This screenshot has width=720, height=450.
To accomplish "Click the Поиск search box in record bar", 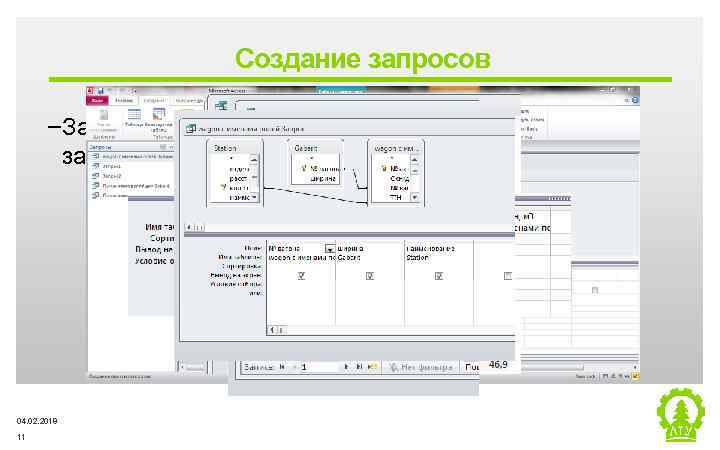I will [471, 367].
